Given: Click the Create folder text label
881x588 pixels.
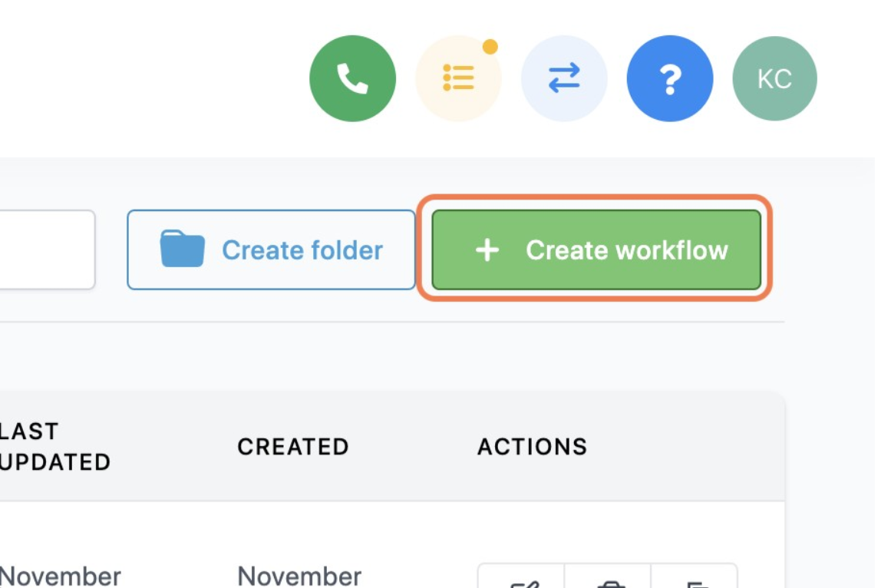Looking at the screenshot, I should [302, 249].
